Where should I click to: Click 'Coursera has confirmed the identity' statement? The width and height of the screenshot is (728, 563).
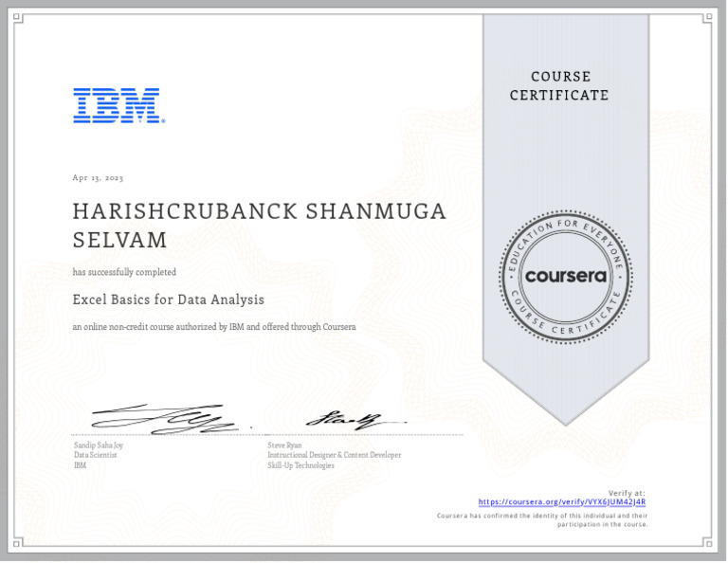click(x=542, y=519)
